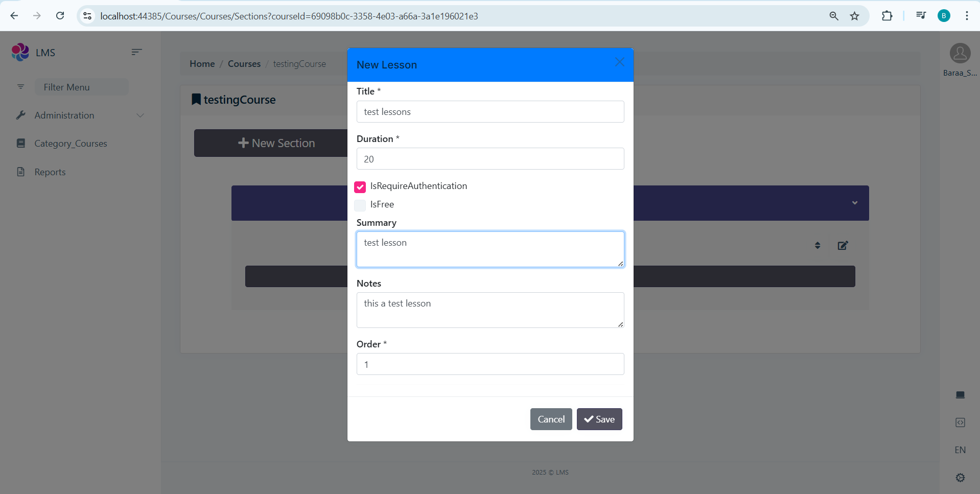Screen dimensions: 980x494
Task: Click the New Section button
Action: pyautogui.click(x=276, y=143)
